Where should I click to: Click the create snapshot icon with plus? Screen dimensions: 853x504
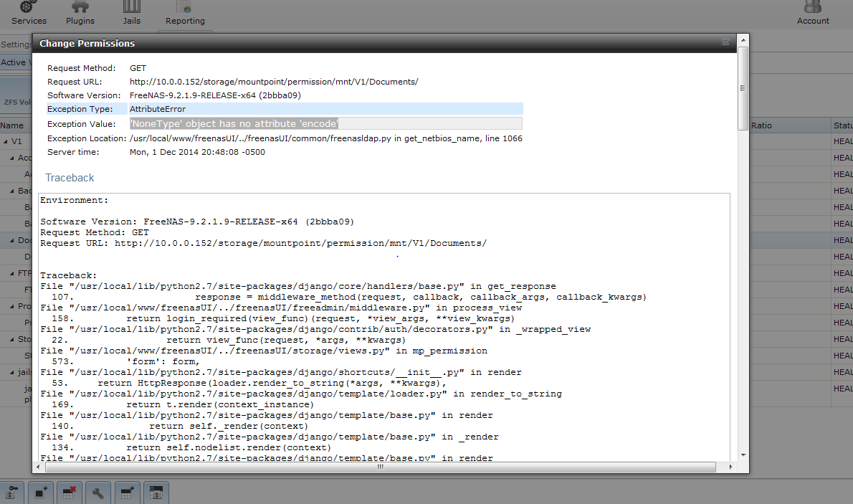tap(41, 493)
